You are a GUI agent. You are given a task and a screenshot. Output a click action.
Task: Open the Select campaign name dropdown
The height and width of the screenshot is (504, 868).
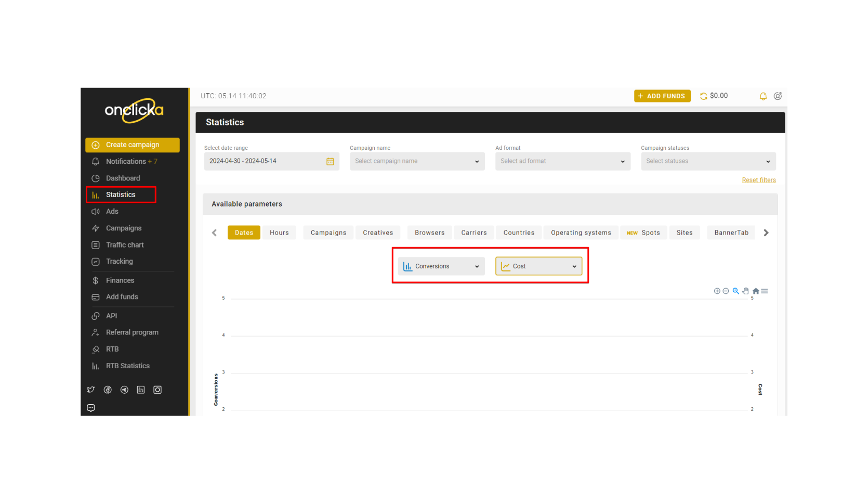click(x=417, y=161)
